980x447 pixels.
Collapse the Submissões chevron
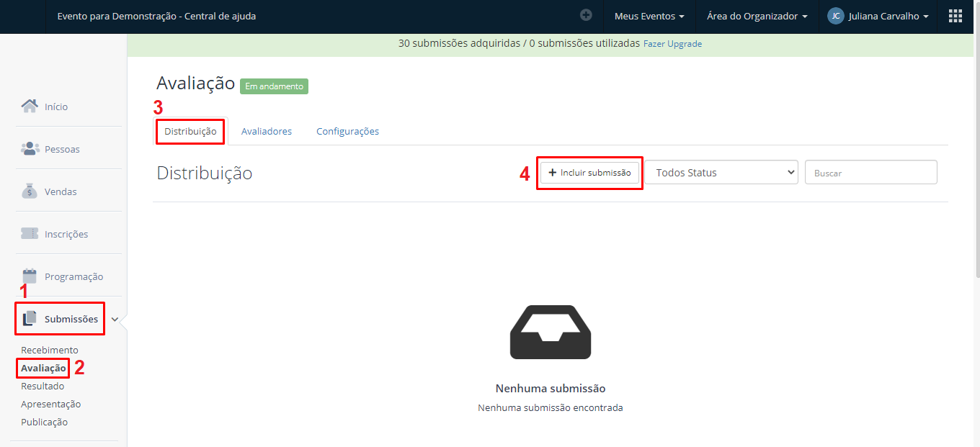coord(115,319)
